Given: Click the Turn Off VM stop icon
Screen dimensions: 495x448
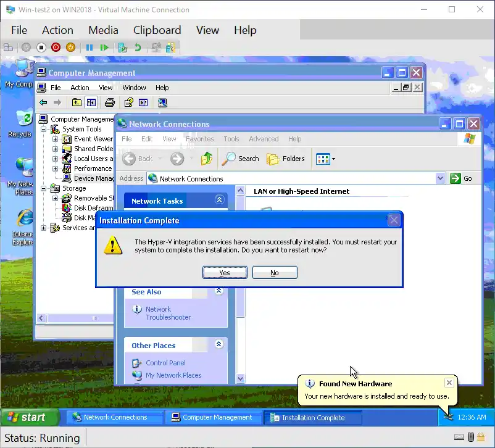Looking at the screenshot, I should coord(41,48).
